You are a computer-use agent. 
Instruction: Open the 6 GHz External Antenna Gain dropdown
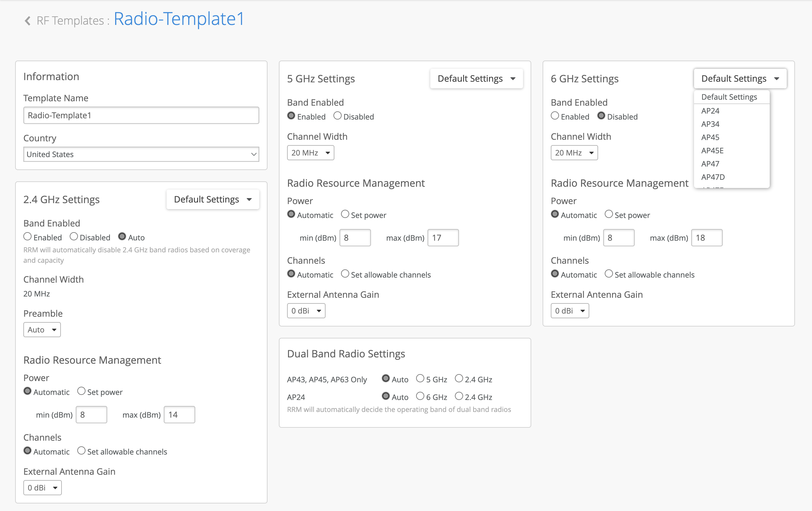[569, 311]
